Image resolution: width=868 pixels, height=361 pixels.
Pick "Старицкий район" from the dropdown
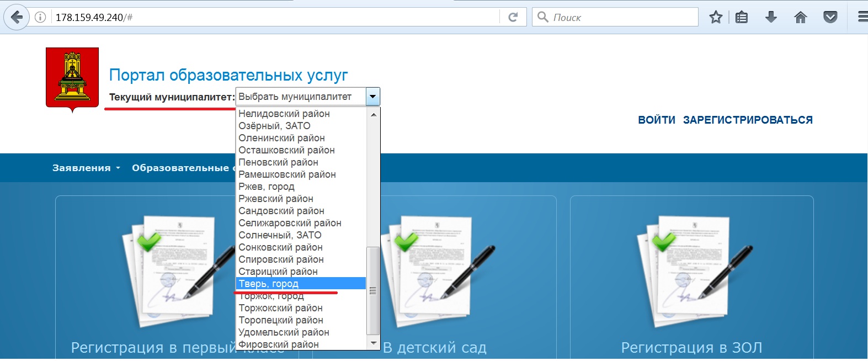point(278,272)
